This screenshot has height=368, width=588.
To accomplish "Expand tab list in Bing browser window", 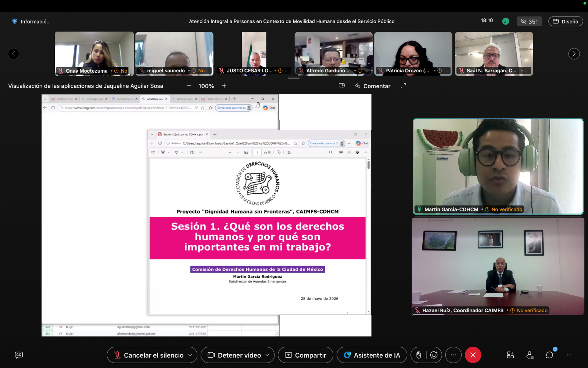I will coord(45,99).
